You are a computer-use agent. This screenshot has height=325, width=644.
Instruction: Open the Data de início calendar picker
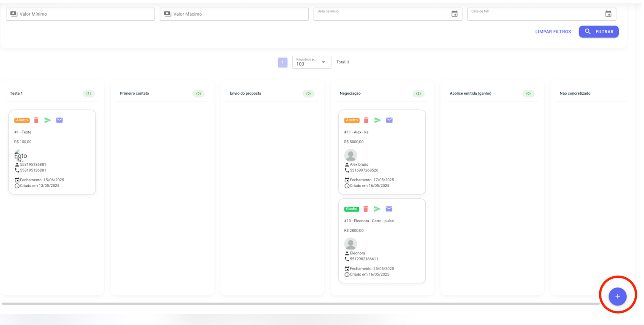click(454, 14)
